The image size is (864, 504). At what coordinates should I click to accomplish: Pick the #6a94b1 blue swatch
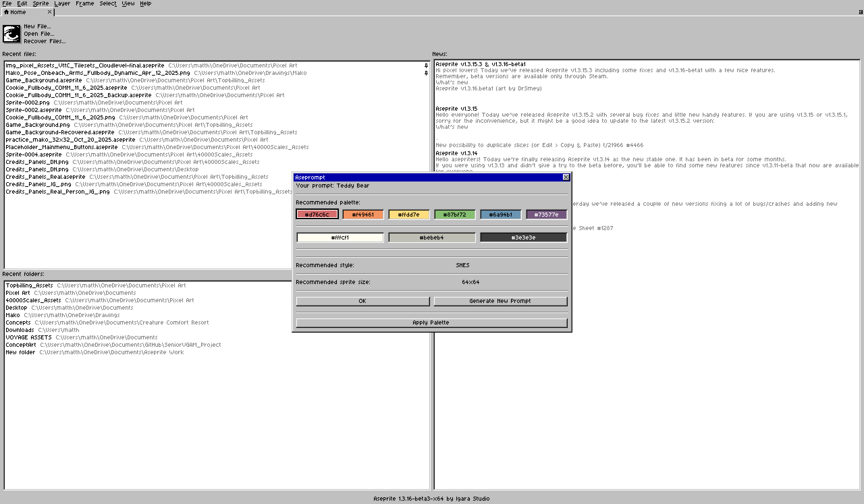(x=500, y=215)
